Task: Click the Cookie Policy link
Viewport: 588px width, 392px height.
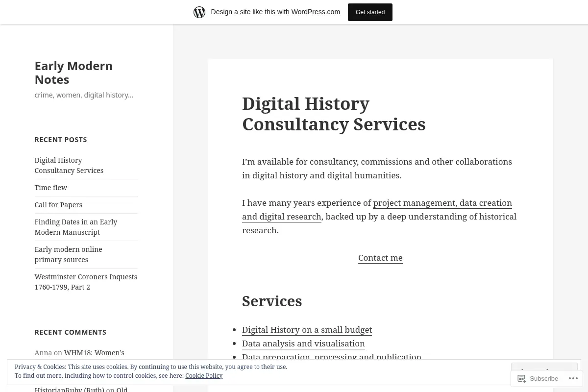Action: coord(204,376)
